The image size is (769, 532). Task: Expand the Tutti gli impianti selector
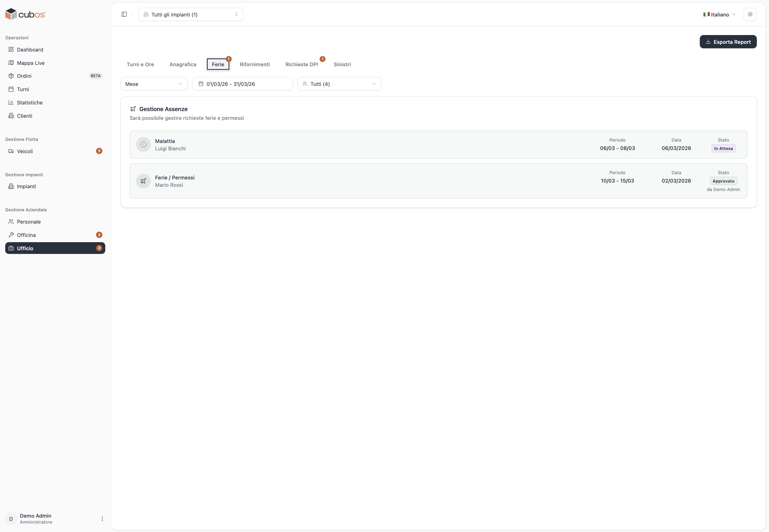(191, 14)
